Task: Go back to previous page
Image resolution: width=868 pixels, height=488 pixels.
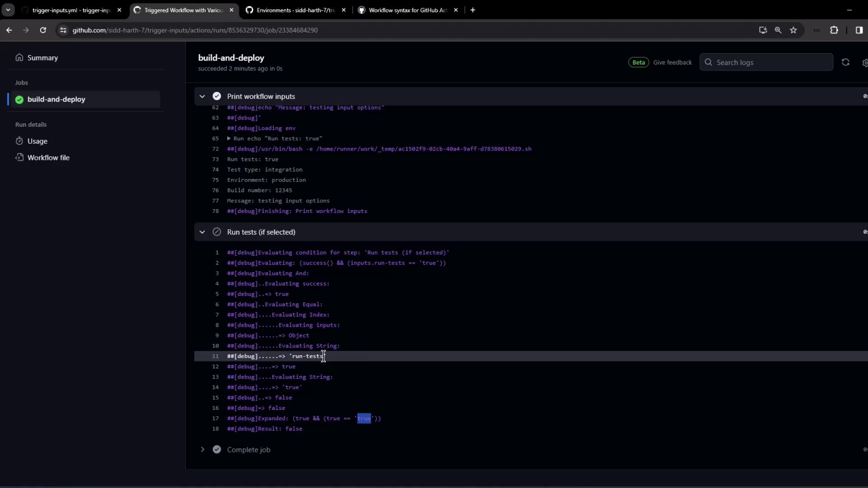Action: pos(9,30)
